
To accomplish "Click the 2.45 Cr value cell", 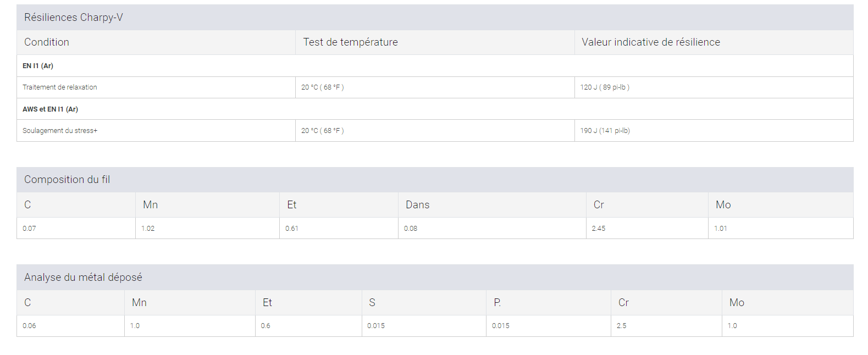I will click(598, 229).
